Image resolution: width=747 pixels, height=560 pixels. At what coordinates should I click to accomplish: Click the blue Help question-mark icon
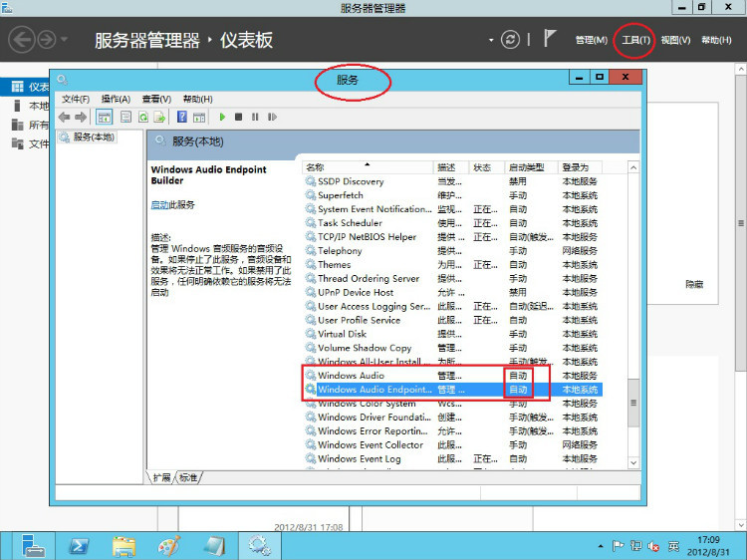pyautogui.click(x=182, y=117)
